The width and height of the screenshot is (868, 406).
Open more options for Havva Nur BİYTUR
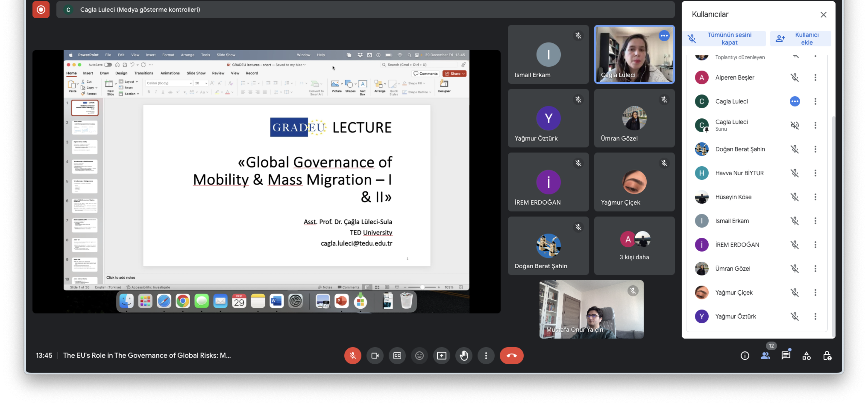click(815, 173)
